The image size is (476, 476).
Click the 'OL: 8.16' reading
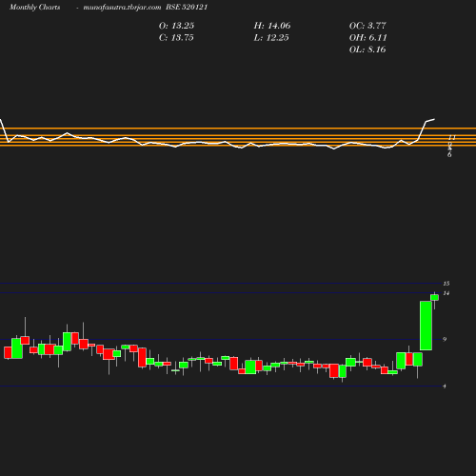pyautogui.click(x=367, y=50)
